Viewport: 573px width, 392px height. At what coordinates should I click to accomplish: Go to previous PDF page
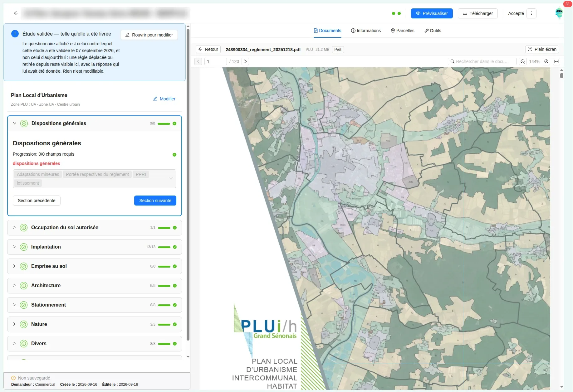(198, 61)
